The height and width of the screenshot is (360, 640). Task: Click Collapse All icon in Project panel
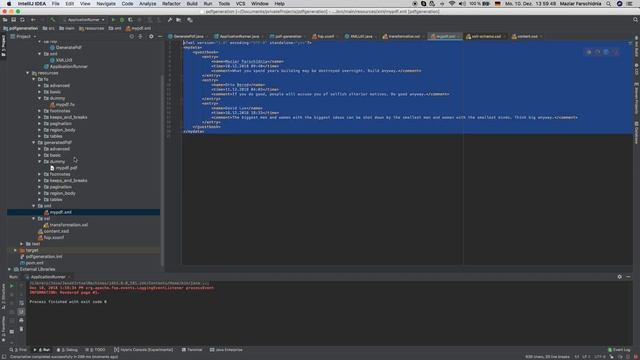click(140, 36)
